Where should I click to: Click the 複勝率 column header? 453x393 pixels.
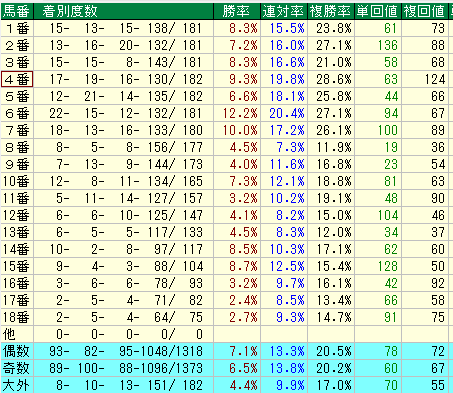[x=330, y=11]
